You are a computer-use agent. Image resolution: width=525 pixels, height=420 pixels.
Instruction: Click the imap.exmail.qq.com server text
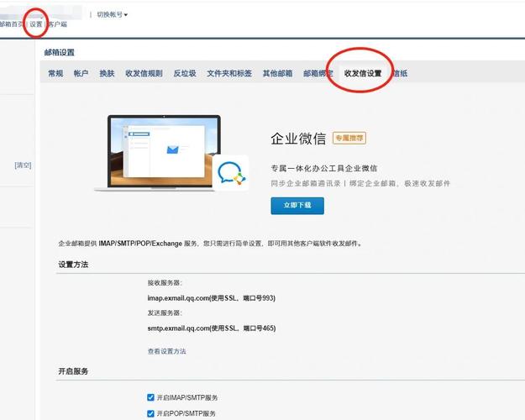coord(212,297)
